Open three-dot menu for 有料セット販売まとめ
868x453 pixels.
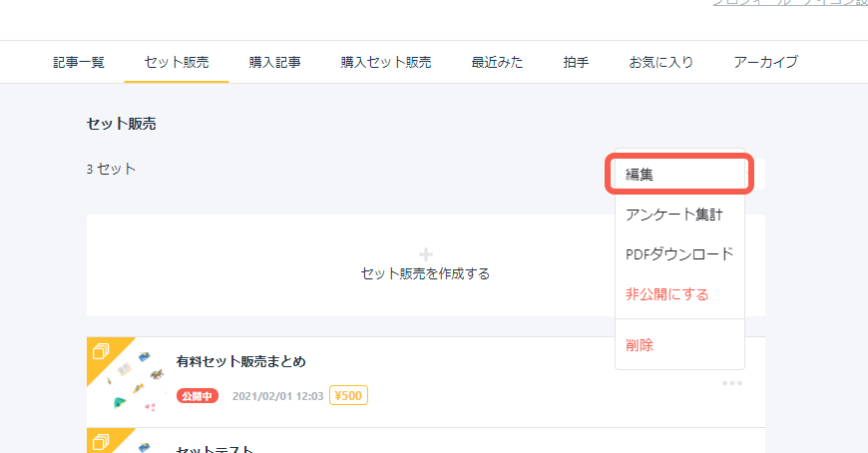[x=732, y=383]
